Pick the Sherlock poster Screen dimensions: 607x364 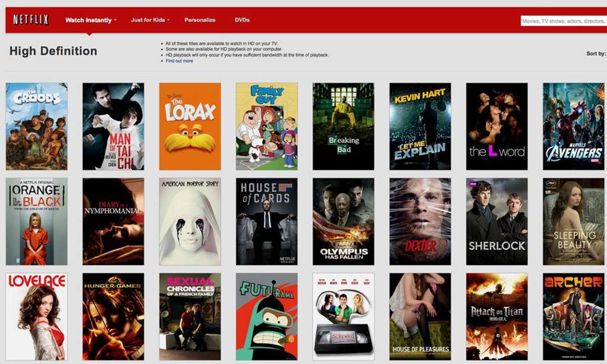497,221
